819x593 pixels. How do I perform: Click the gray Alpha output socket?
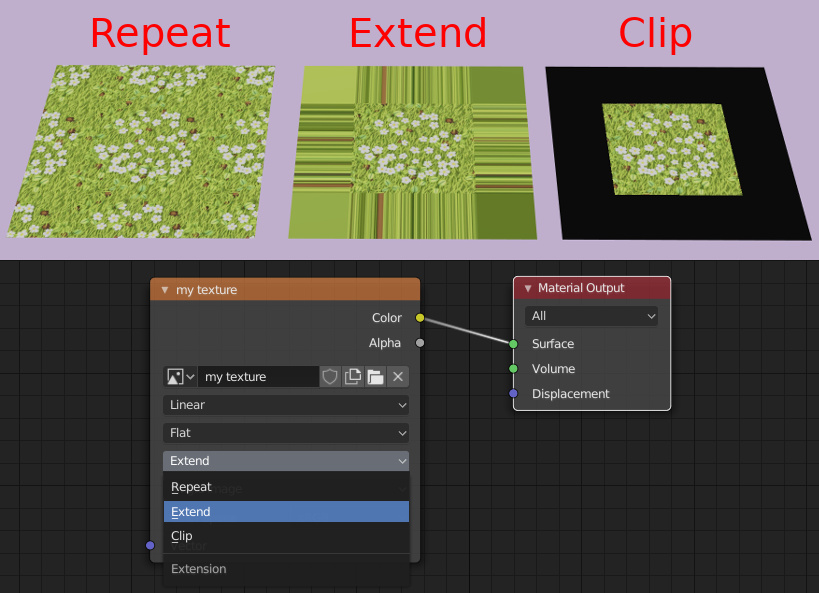(x=420, y=343)
